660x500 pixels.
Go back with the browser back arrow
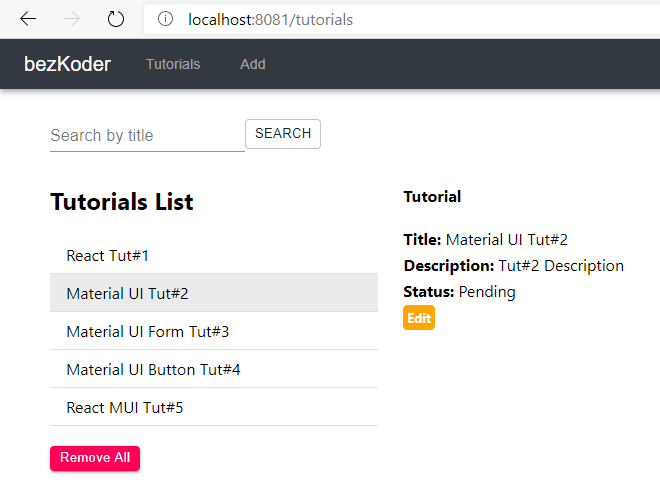coord(28,19)
